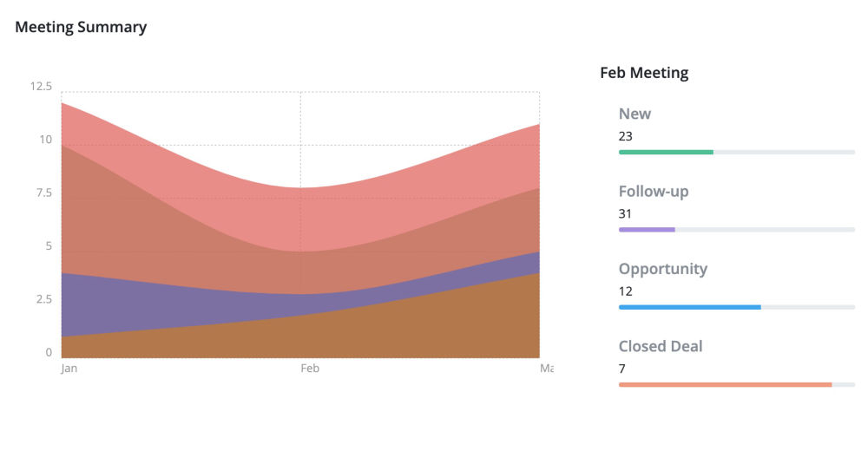The height and width of the screenshot is (464, 868).
Task: Click the Closed Deal count value 7
Action: (x=622, y=369)
